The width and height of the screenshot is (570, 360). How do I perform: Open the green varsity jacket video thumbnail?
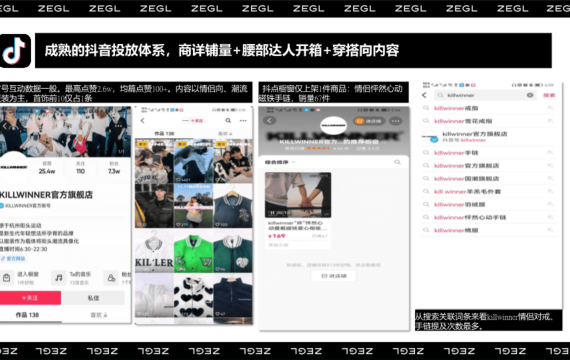coord(193,251)
